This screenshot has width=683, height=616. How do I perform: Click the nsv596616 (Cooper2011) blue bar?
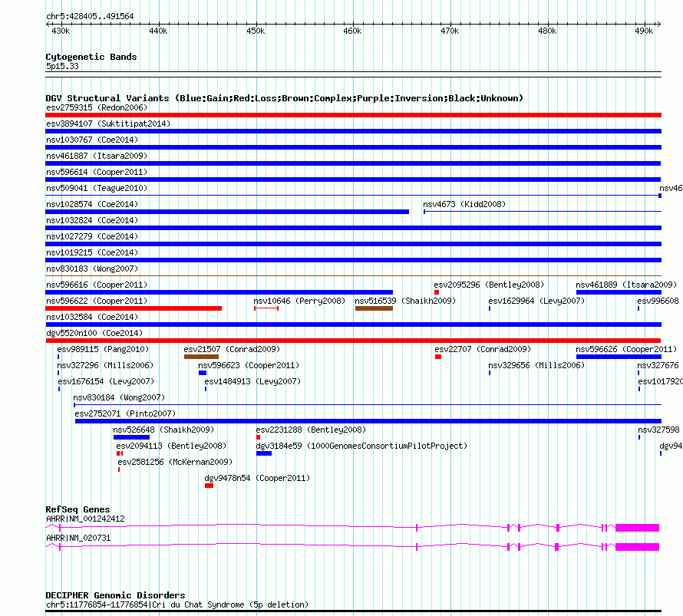click(x=219, y=292)
